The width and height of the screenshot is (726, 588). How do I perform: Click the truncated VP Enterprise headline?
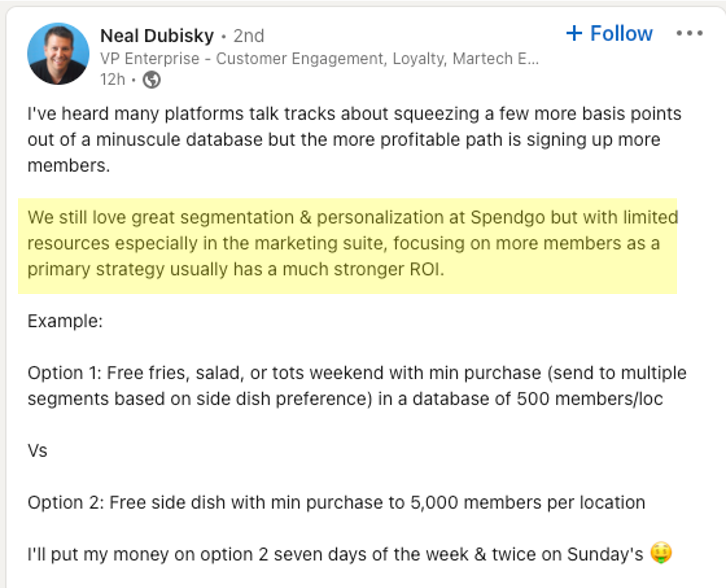[319, 58]
